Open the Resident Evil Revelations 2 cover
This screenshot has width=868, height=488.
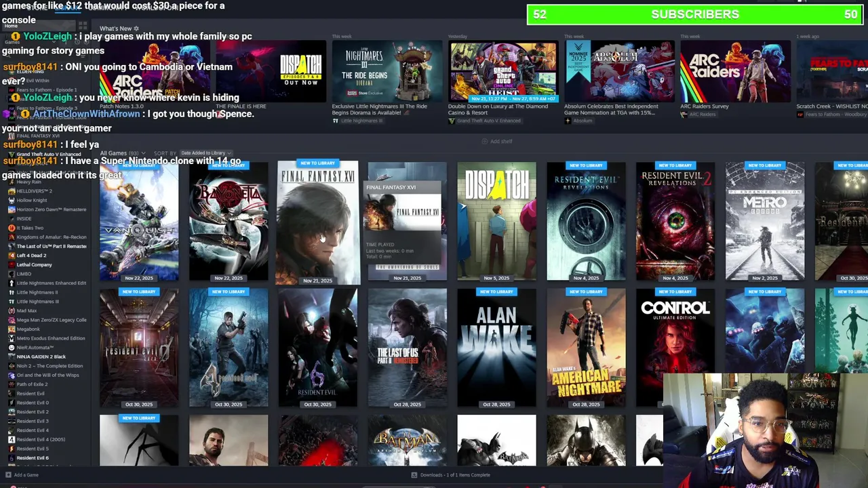click(675, 221)
